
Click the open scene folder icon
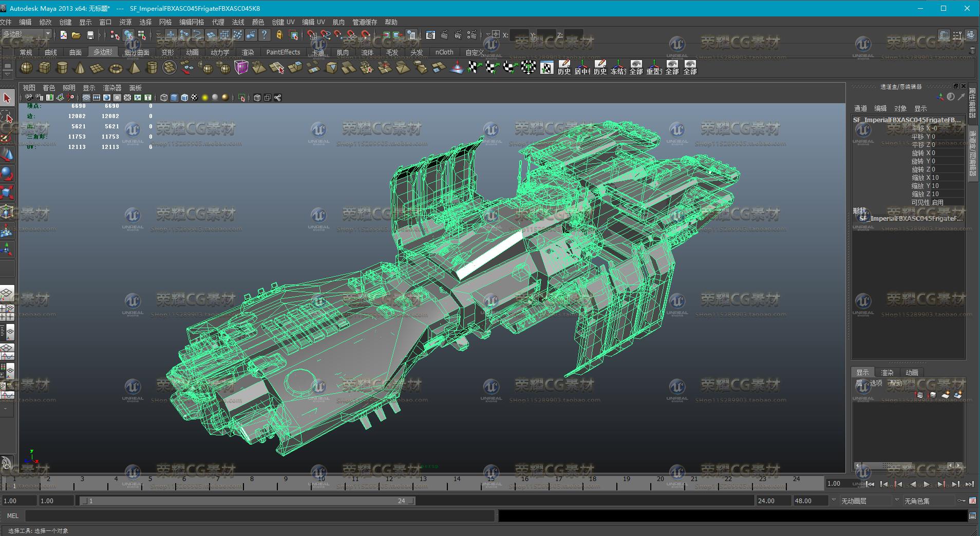point(76,35)
